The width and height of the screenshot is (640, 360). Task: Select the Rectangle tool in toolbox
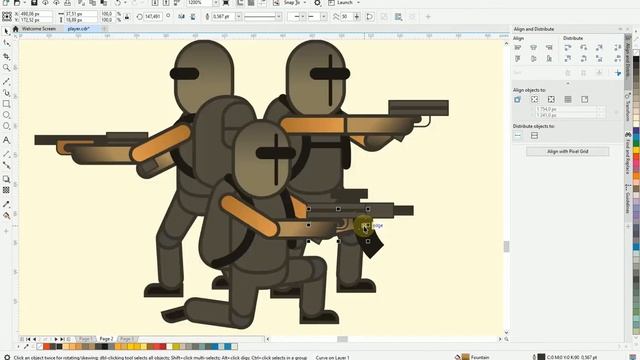tap(6, 104)
